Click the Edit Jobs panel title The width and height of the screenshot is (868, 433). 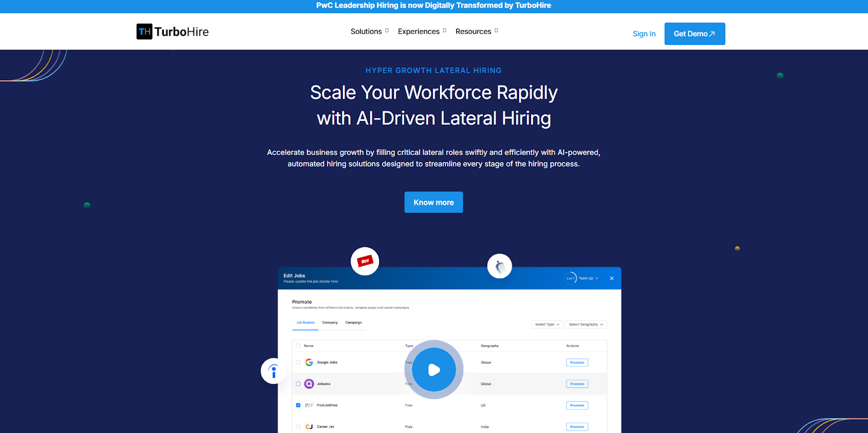(294, 275)
